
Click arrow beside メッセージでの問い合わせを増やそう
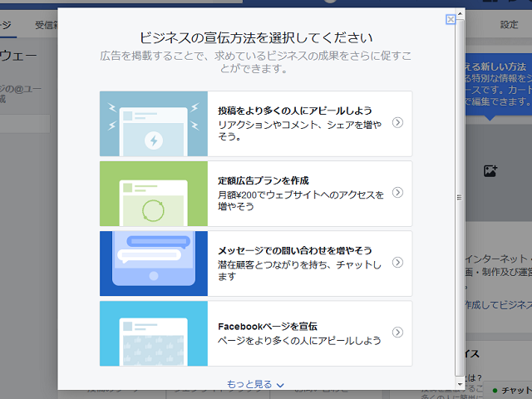(x=397, y=262)
